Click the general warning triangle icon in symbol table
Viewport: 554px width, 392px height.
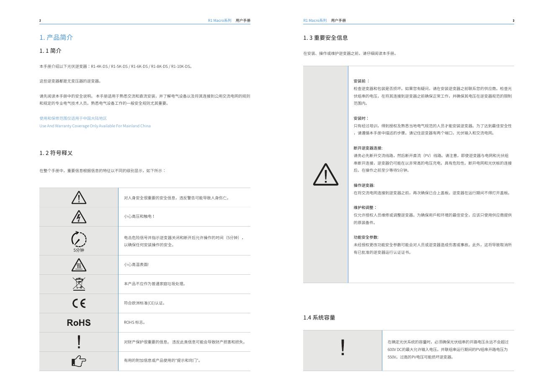click(79, 197)
